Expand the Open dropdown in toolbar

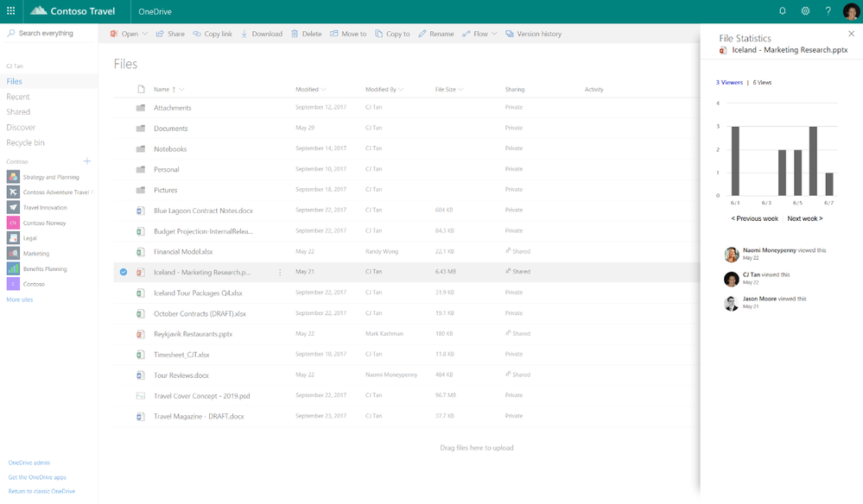145,34
